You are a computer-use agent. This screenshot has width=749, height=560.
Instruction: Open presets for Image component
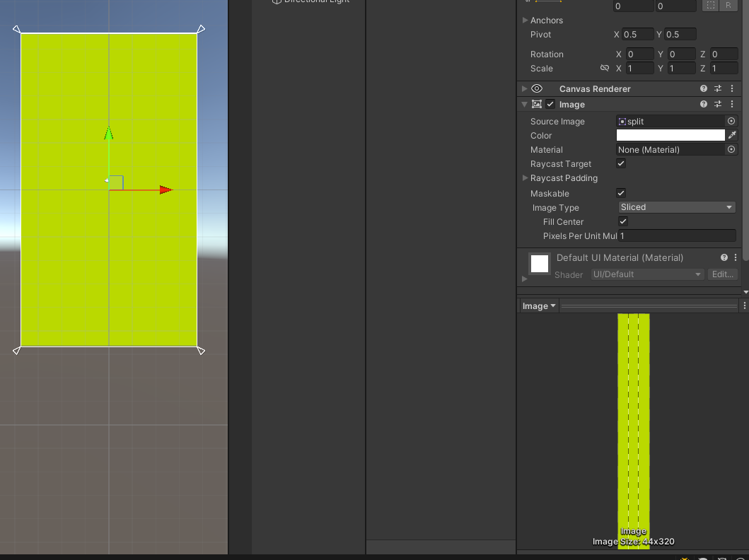coord(718,104)
